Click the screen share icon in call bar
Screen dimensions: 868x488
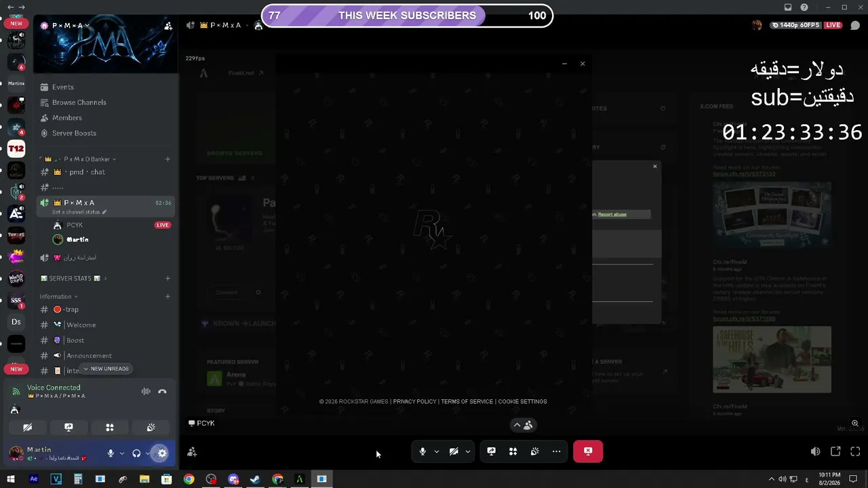(x=492, y=451)
